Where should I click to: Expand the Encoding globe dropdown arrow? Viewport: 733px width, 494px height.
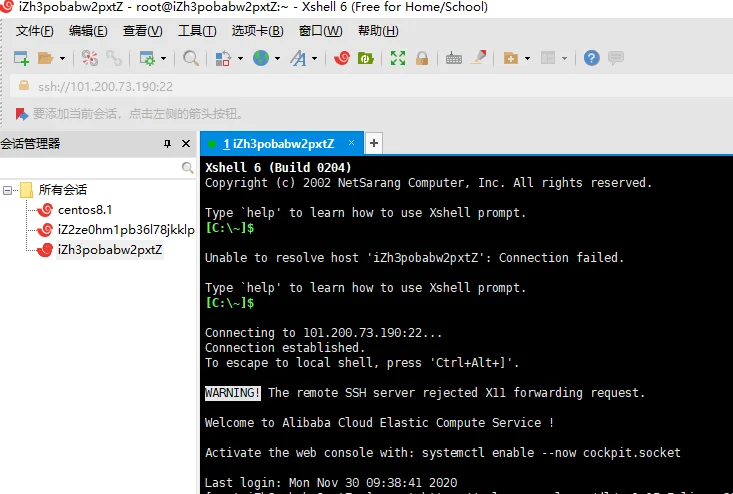277,59
